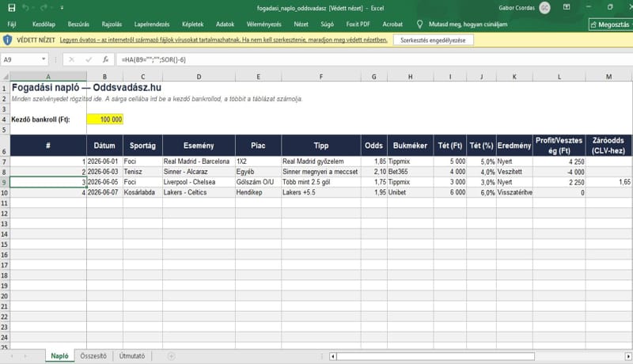Viewport: 633px width, 364px height.
Task: Click the Save icon in title bar
Action: [x=11, y=8]
